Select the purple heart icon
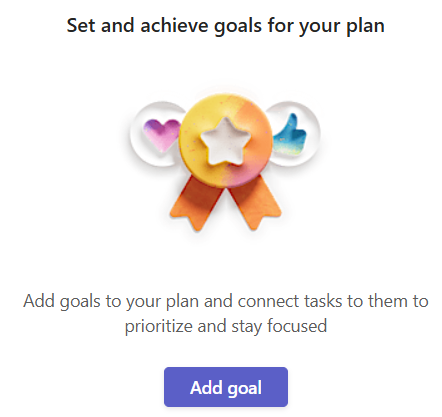The width and height of the screenshot is (442, 417). click(161, 135)
